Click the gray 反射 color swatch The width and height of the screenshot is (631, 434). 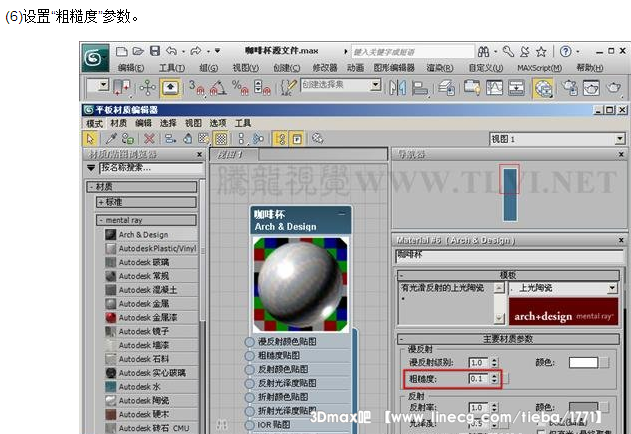point(583,407)
